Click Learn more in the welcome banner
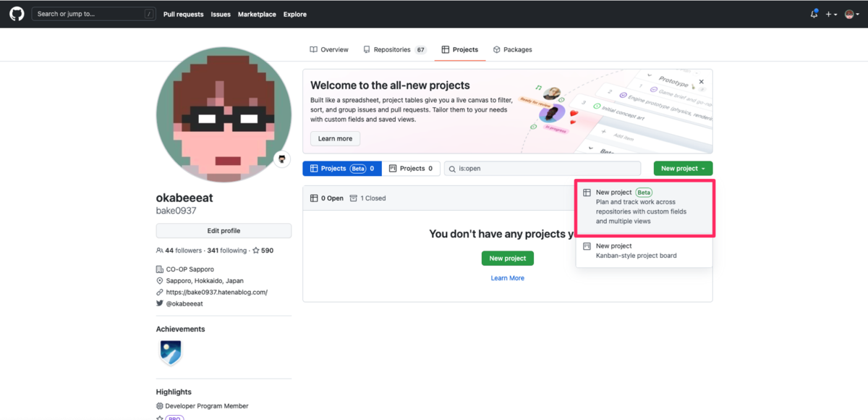Viewport: 868px width, 420px height. (x=335, y=138)
